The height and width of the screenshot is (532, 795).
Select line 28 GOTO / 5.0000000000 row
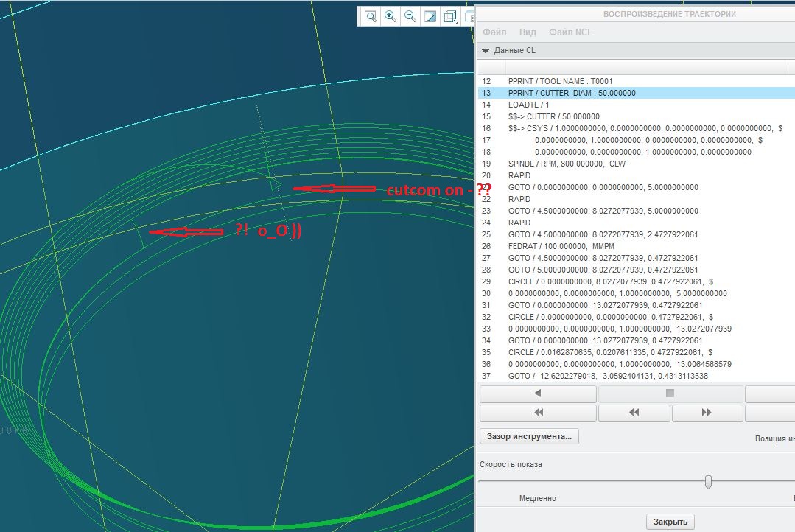(x=637, y=270)
